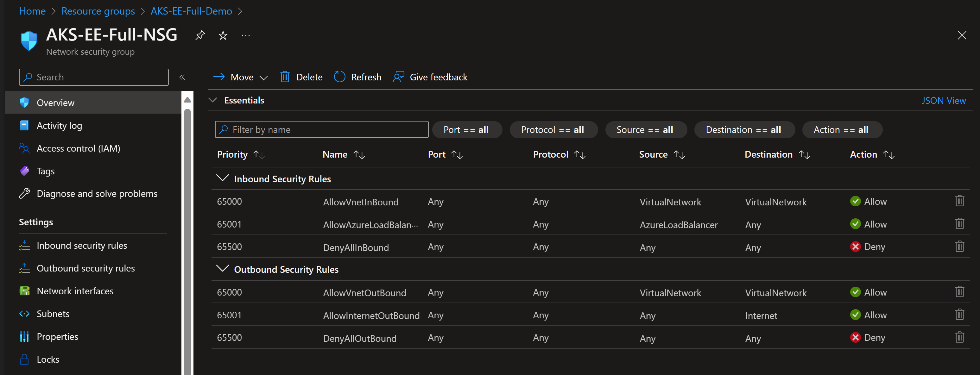Go to Resource groups breadcrumb
980x375 pixels.
coord(98,11)
